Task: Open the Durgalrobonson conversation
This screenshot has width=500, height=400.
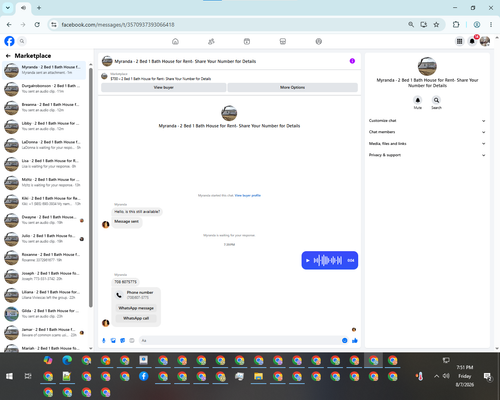Action: click(44, 89)
